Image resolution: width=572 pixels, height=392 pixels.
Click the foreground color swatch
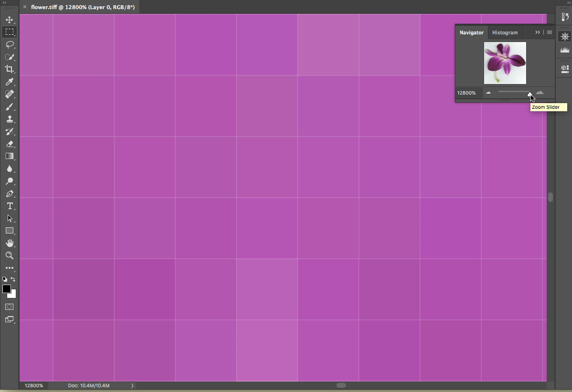pyautogui.click(x=7, y=289)
